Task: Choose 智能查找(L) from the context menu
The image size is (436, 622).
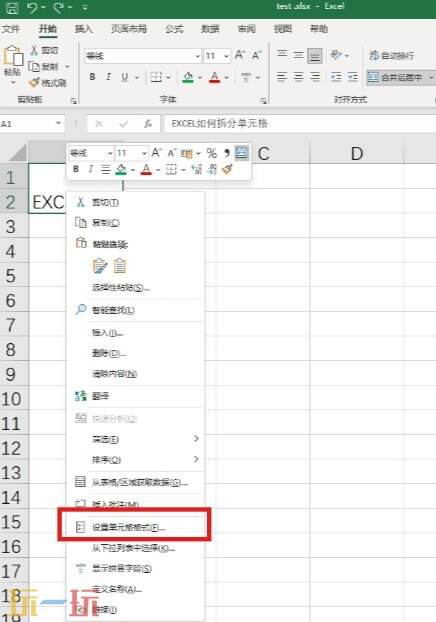Action: tap(135, 310)
